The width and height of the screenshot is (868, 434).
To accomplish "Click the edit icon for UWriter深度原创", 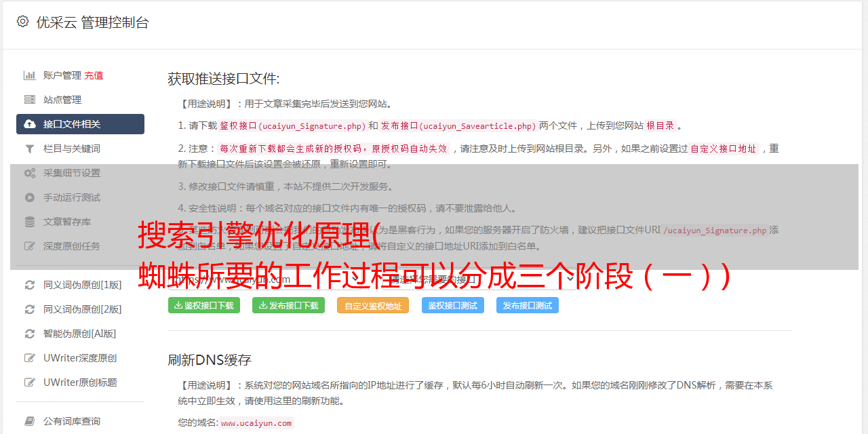I will (x=30, y=358).
